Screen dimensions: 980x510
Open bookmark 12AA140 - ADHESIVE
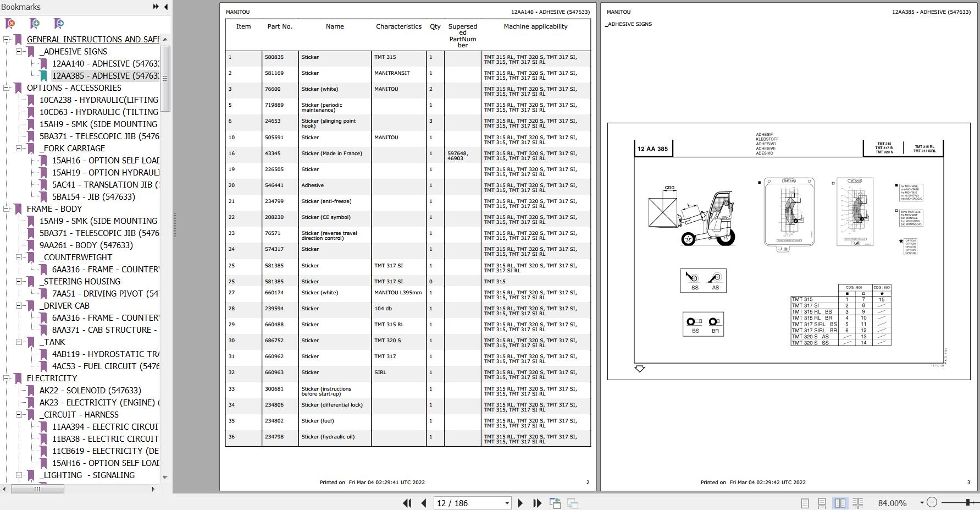105,64
